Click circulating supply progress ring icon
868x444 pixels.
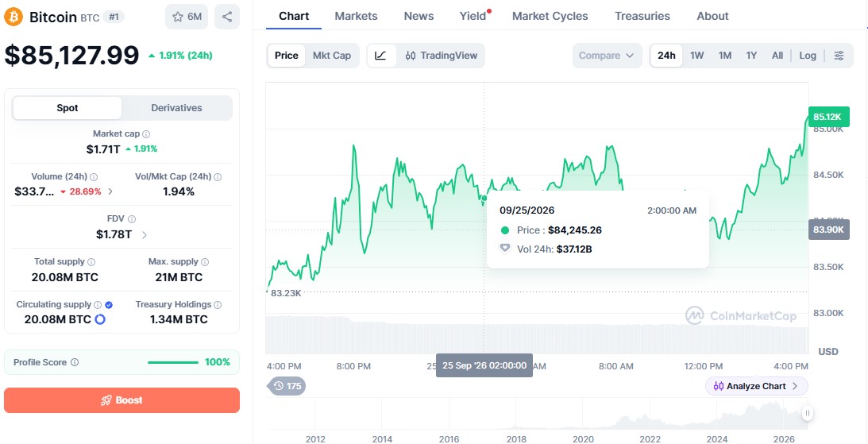click(100, 319)
